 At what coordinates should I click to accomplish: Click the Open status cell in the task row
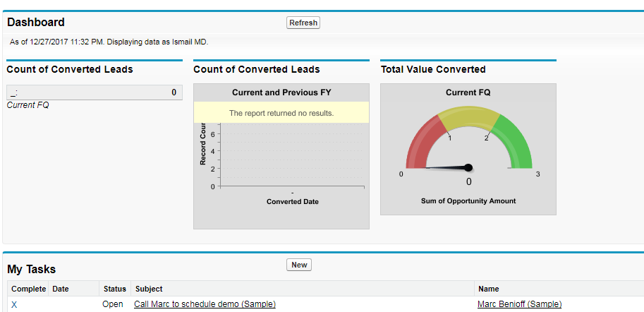113,304
